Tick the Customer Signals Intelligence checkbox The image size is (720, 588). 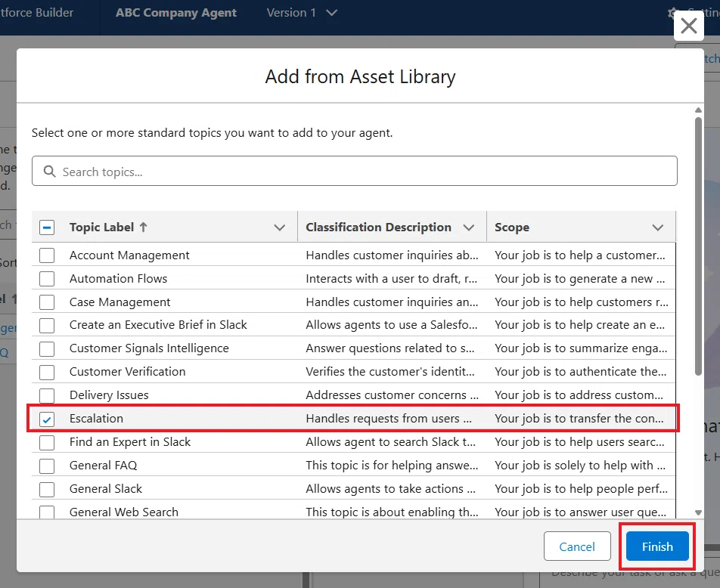click(x=47, y=348)
